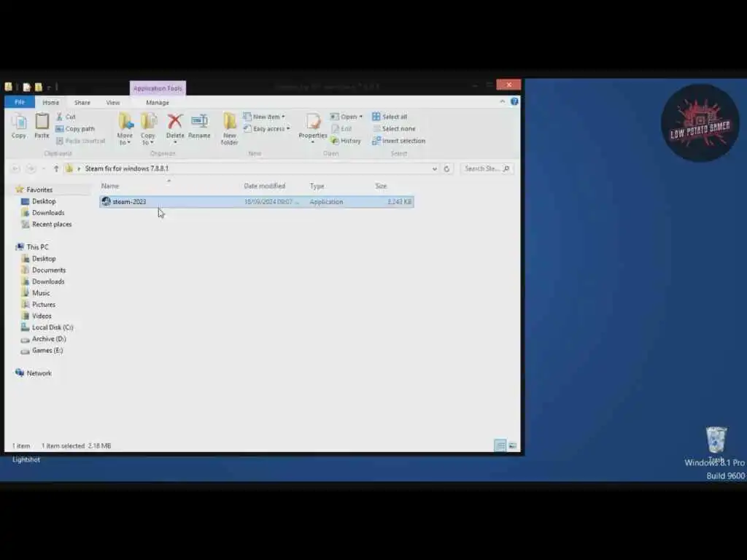Sort by Size column header
Viewport: 747px width, 560px height.
click(x=381, y=186)
